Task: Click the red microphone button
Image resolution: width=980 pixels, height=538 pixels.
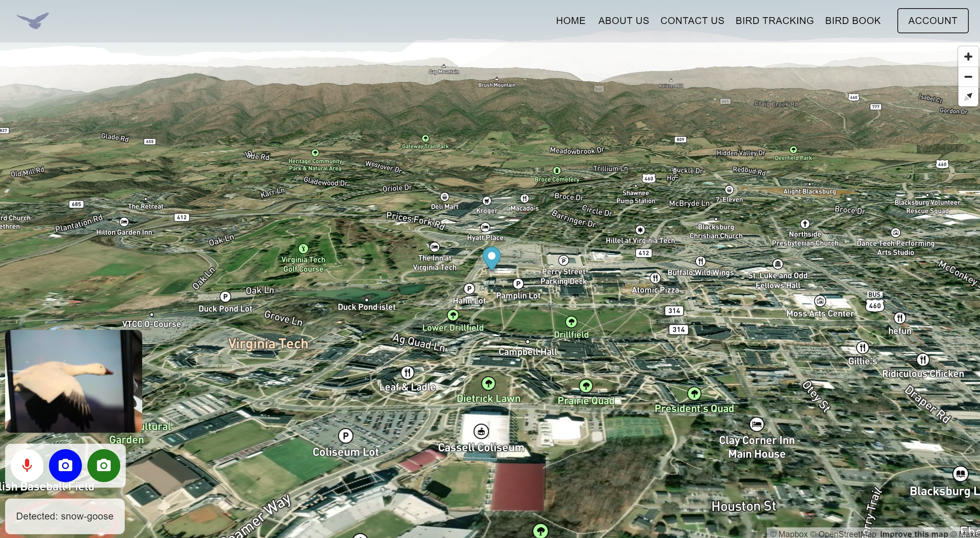Action: tap(27, 465)
